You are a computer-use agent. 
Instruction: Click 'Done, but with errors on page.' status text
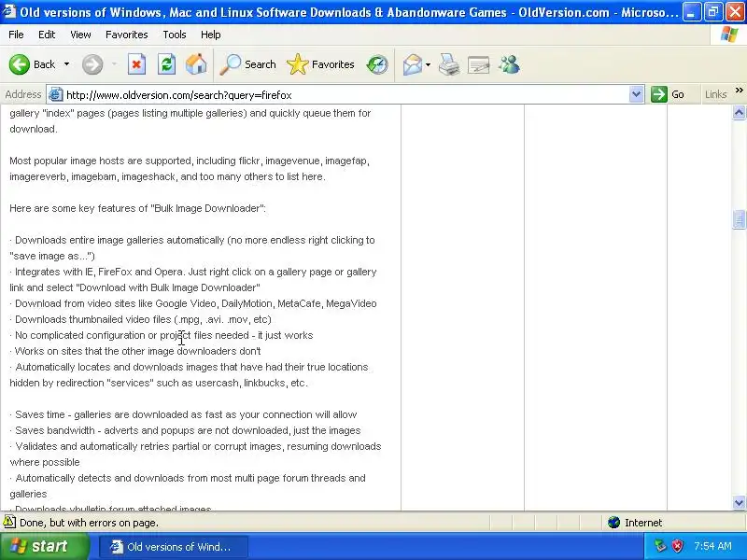point(89,523)
